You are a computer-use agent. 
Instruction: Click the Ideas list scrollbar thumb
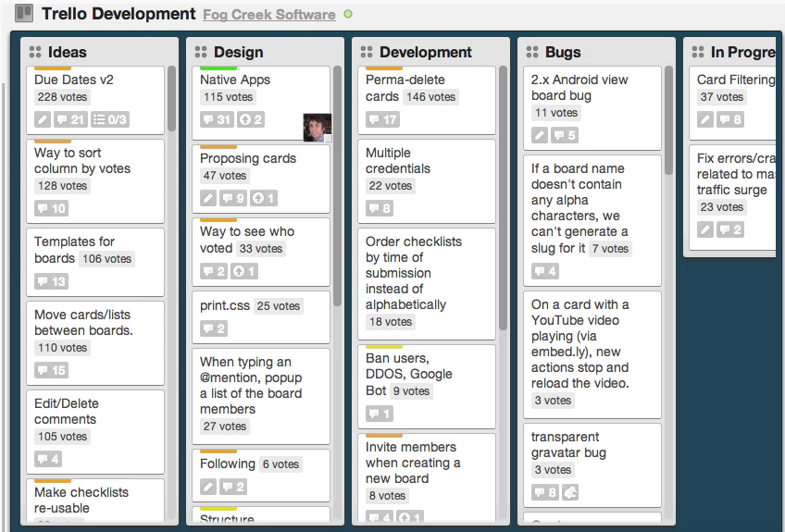coord(172,98)
